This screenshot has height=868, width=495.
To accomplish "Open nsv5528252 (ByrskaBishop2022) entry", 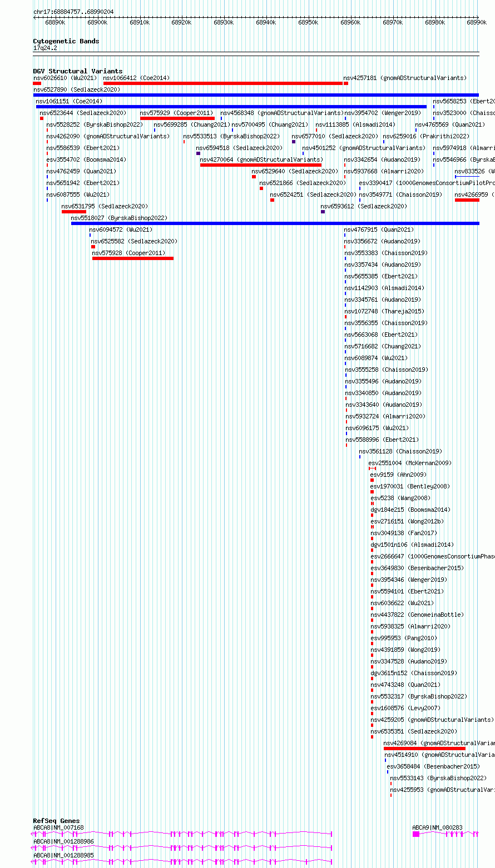I will click(95, 124).
